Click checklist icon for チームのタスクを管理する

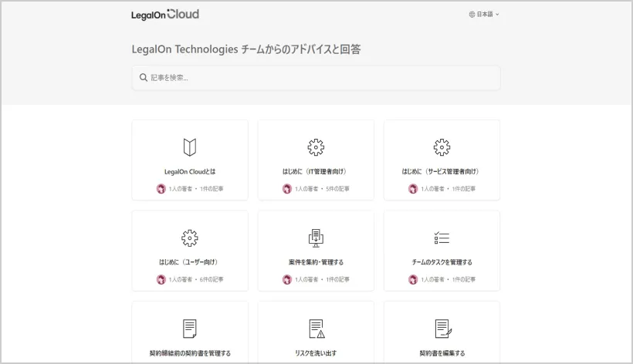pyautogui.click(x=442, y=238)
